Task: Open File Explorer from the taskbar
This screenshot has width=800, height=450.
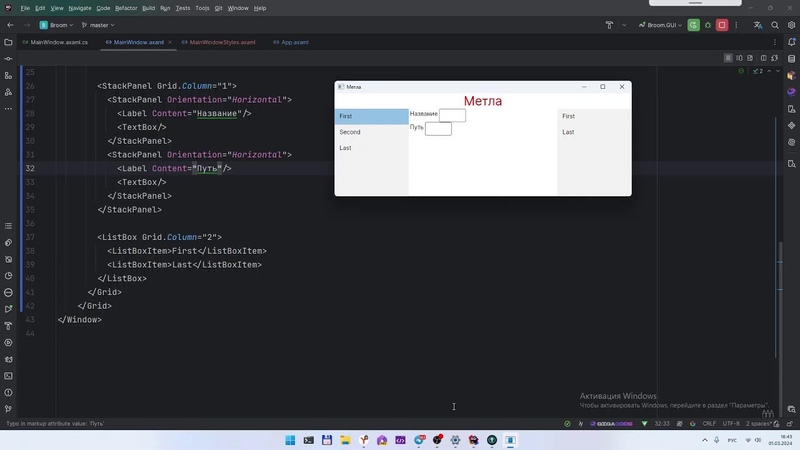Action: (345, 440)
